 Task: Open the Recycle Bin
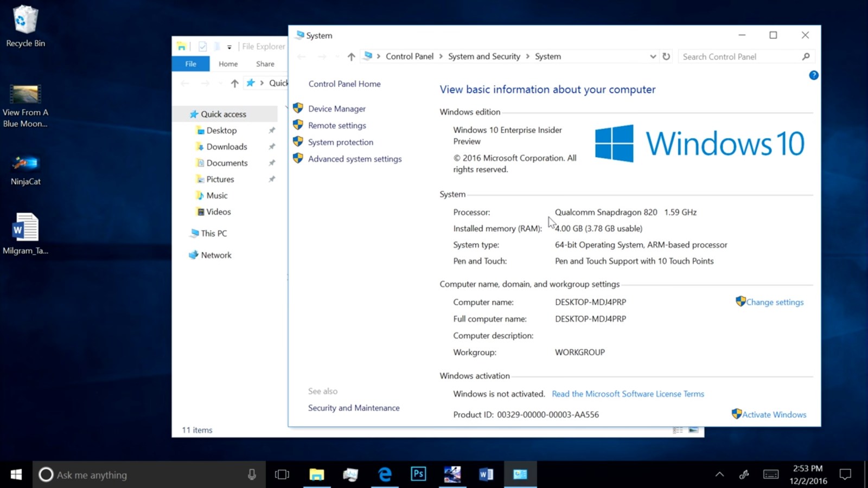25,24
